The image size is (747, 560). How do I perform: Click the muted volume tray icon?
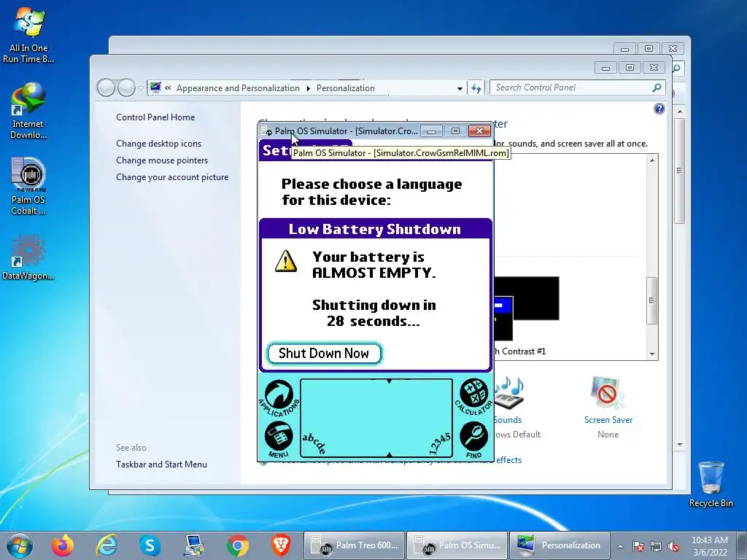(x=673, y=546)
